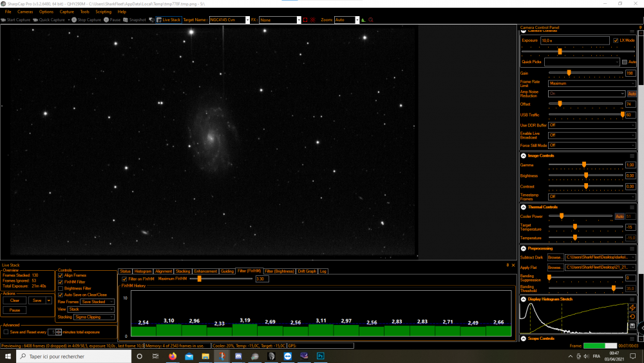Pause capture from the top toolbar
This screenshot has height=363, width=644.
(112, 20)
